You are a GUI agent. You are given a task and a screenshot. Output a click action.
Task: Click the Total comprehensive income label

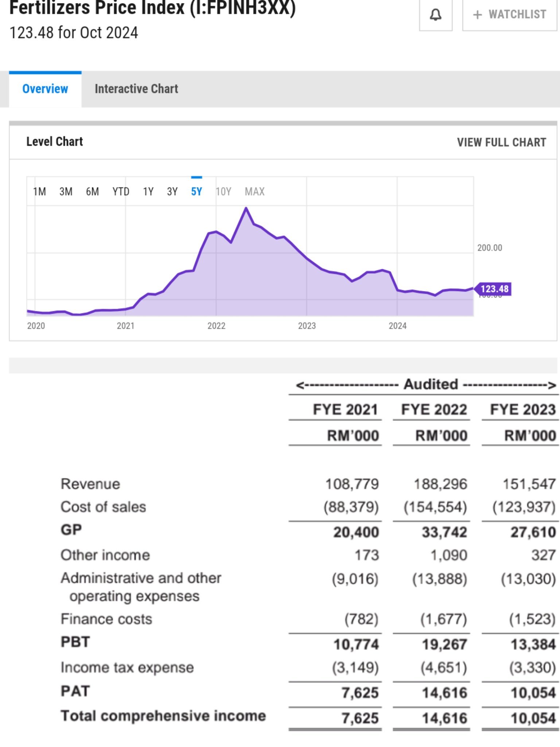coord(163,716)
